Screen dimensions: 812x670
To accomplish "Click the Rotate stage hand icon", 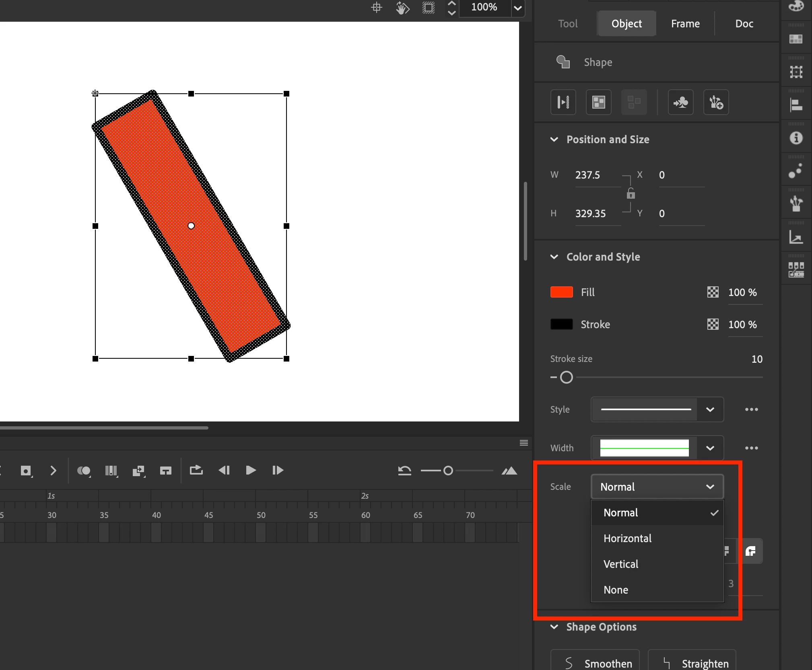I will (402, 8).
